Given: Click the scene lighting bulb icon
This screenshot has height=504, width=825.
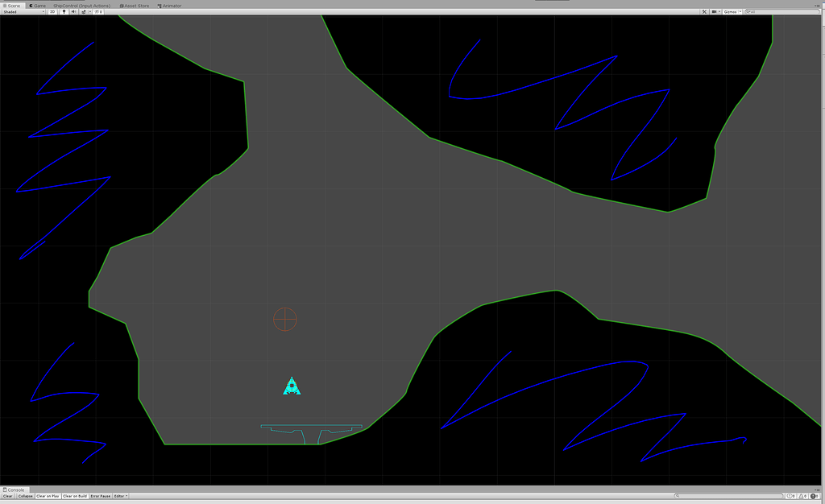Looking at the screenshot, I should point(64,11).
